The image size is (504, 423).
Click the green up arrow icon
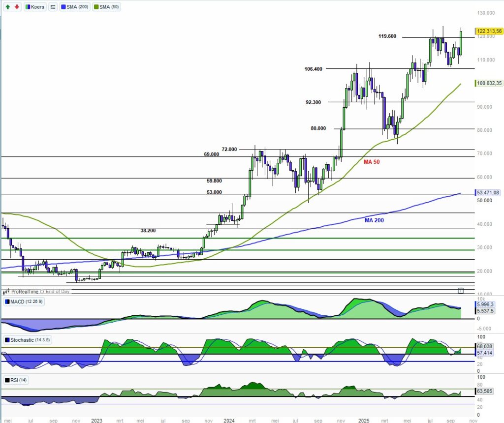[x=8, y=7]
